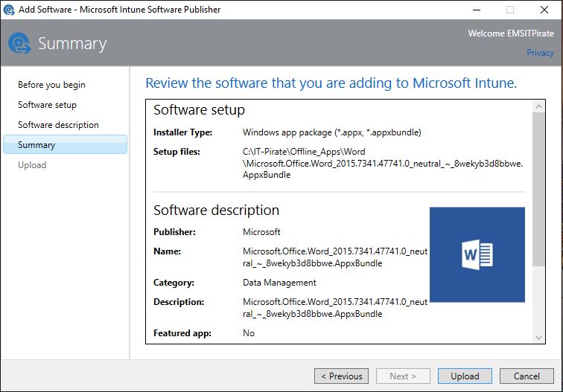Click the Publisher value 'Microsoft'
Viewport: 563px width, 392px height.
coord(261,232)
